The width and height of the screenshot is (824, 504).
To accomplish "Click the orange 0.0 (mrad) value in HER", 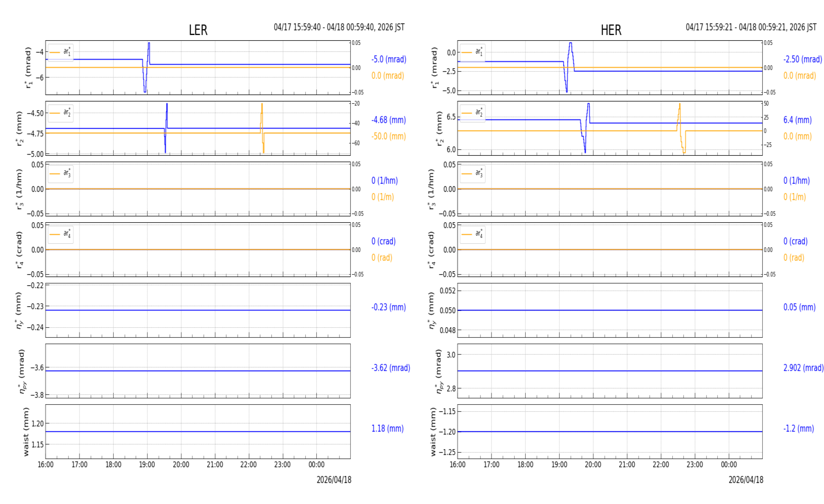I will [799, 76].
